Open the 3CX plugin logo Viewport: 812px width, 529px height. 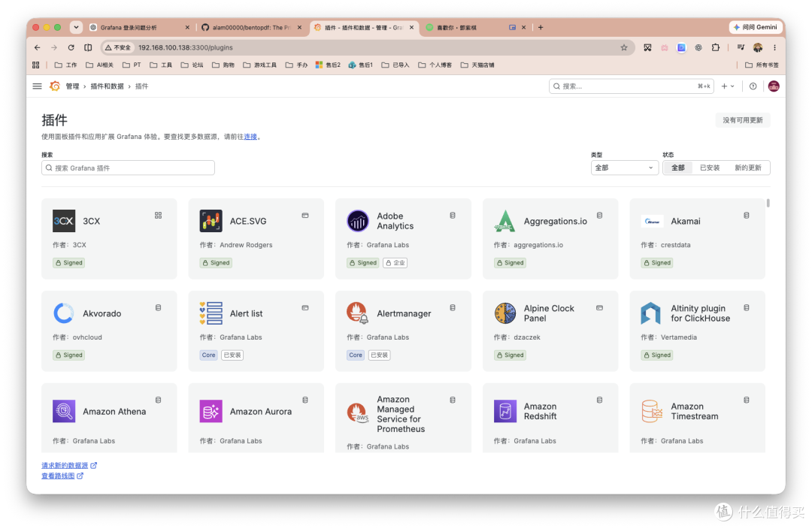coord(64,221)
